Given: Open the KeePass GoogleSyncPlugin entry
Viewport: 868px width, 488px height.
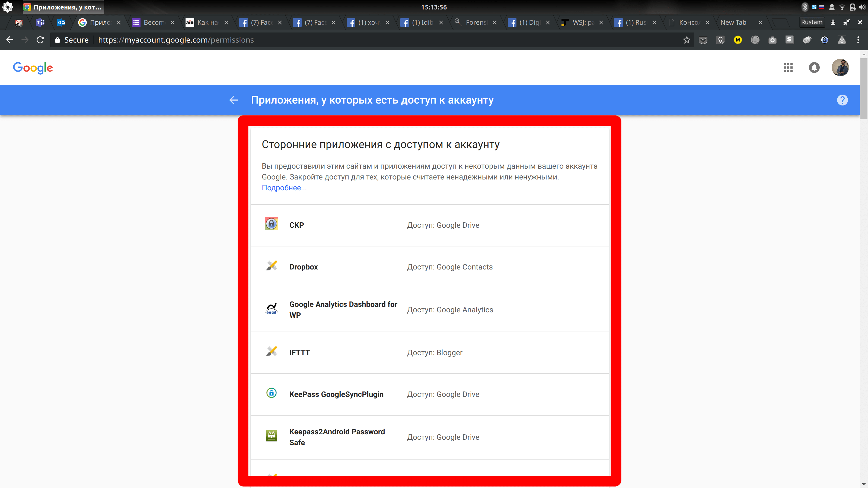Looking at the screenshot, I should 430,394.
